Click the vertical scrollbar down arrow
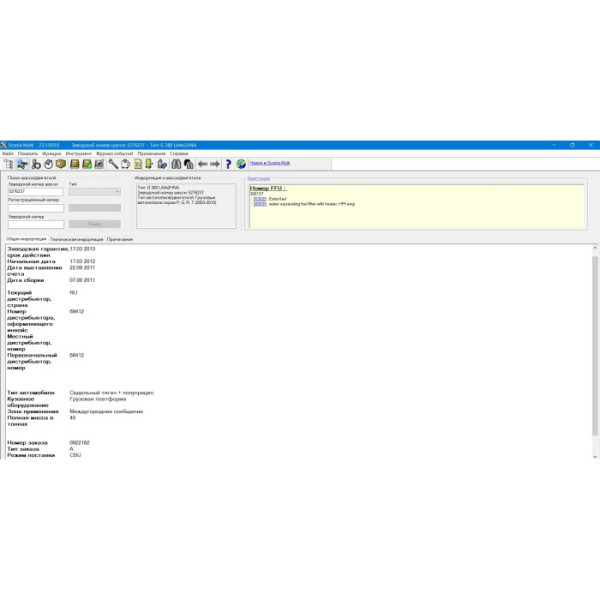The image size is (600, 600). click(x=596, y=456)
